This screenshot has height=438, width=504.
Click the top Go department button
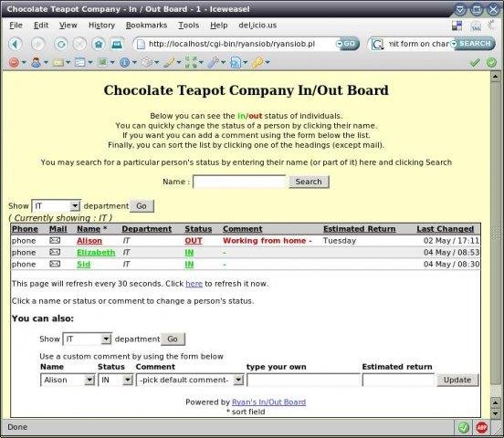pos(142,206)
